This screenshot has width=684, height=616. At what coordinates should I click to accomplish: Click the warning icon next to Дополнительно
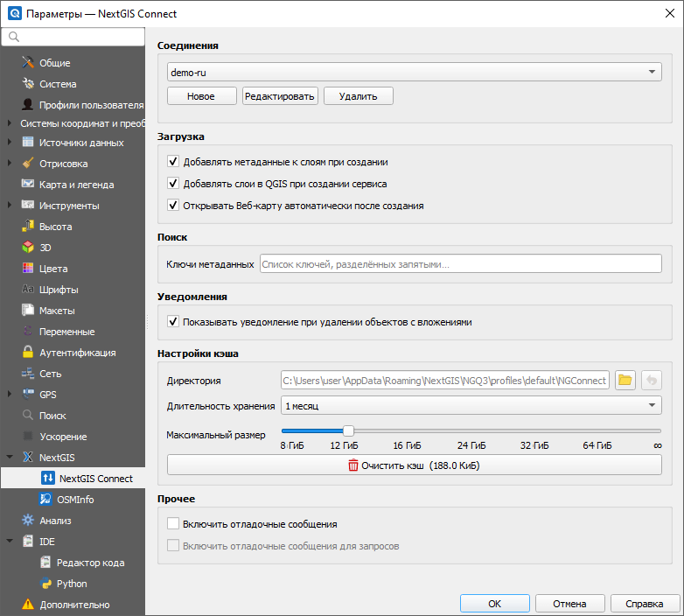click(x=28, y=605)
